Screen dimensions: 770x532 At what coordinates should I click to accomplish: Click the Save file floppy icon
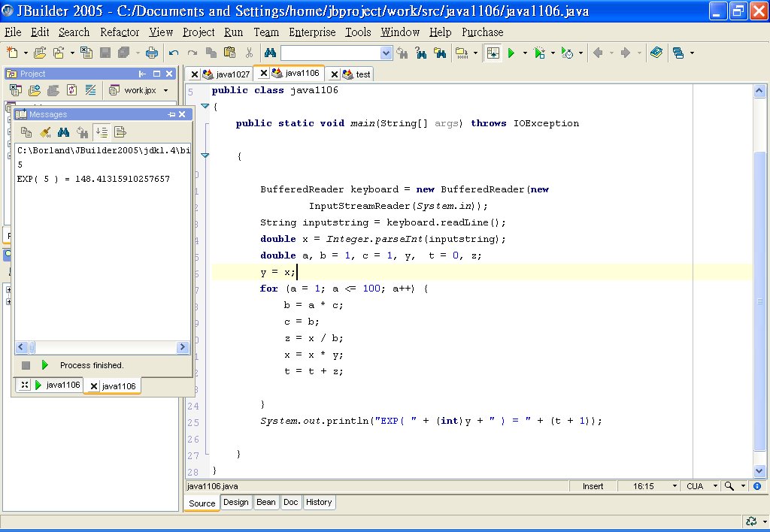pos(105,53)
